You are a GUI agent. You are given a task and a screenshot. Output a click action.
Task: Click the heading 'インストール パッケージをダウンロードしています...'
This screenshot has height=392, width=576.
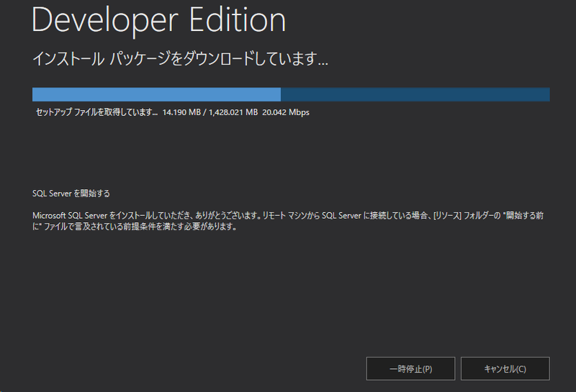tap(180, 59)
